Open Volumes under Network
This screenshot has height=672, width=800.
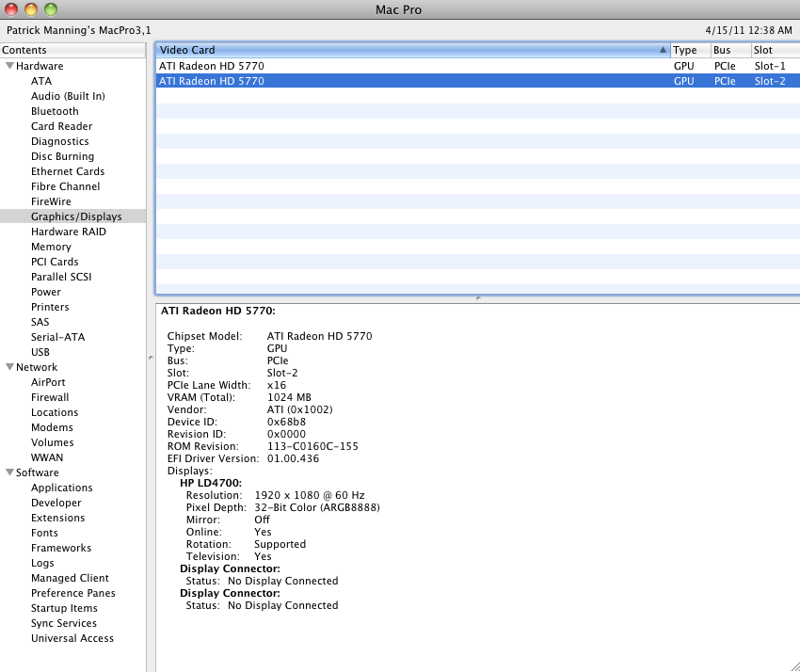[52, 442]
